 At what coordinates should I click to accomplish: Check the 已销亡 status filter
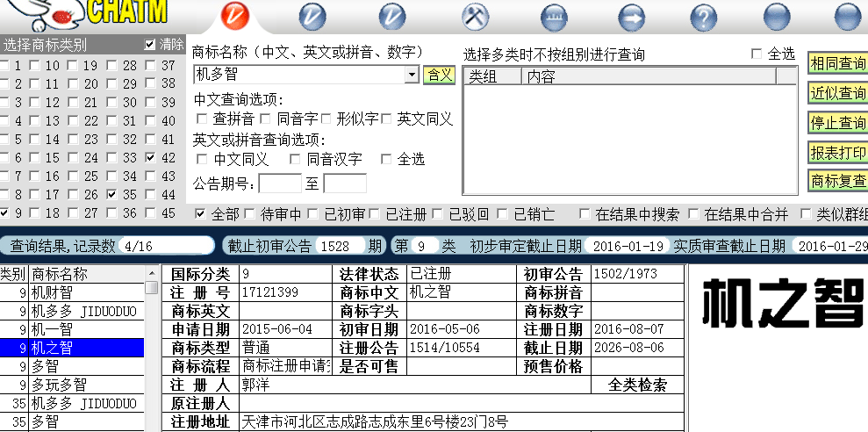click(x=502, y=213)
